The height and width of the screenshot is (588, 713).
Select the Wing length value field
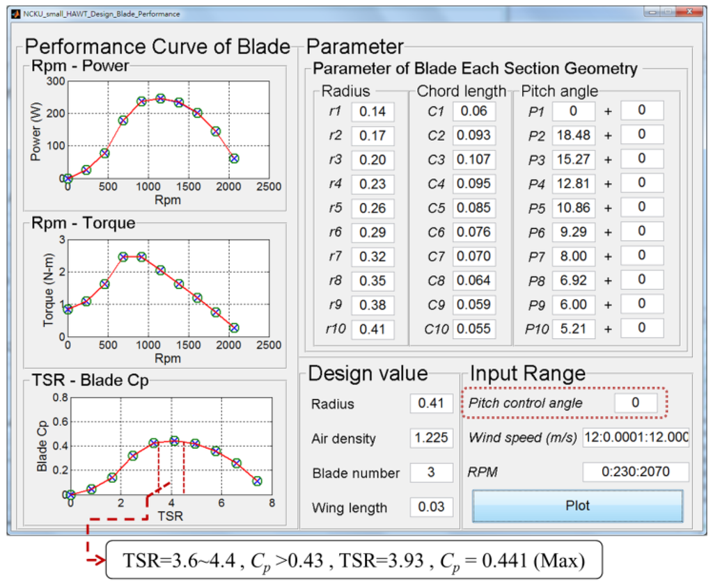coord(431,507)
